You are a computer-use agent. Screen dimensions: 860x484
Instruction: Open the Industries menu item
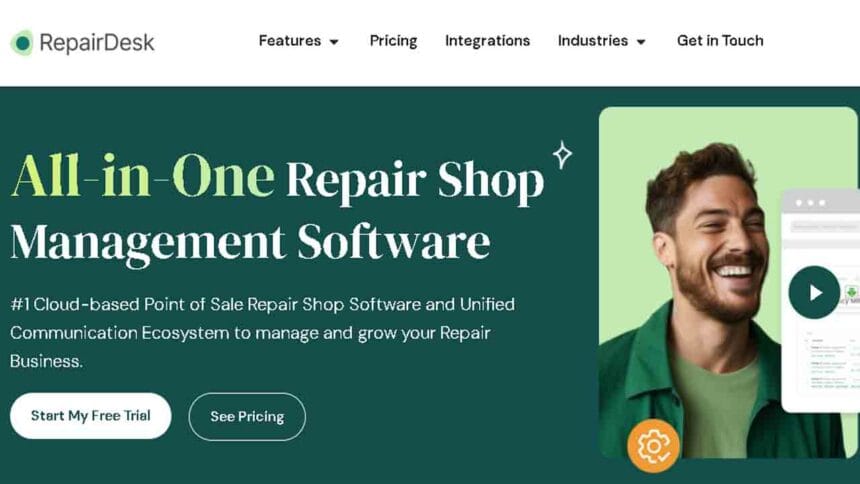click(592, 41)
